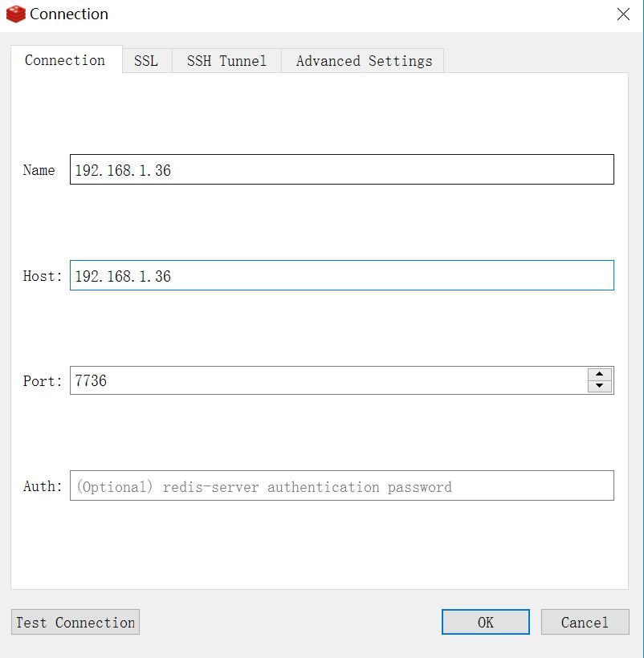Focus the Host address field
644x658 pixels.
(341, 276)
